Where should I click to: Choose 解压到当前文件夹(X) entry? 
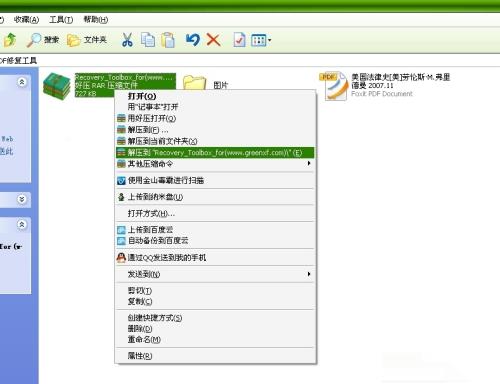(215, 141)
